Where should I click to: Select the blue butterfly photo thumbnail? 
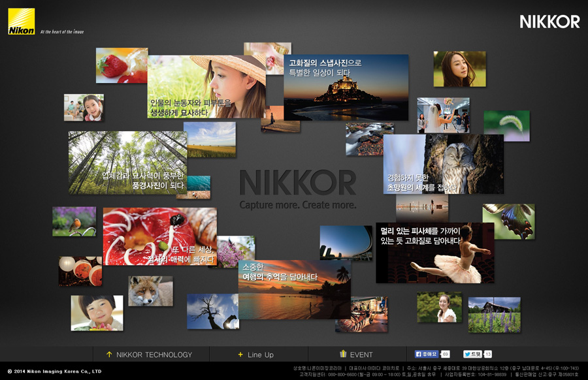pos(508,221)
